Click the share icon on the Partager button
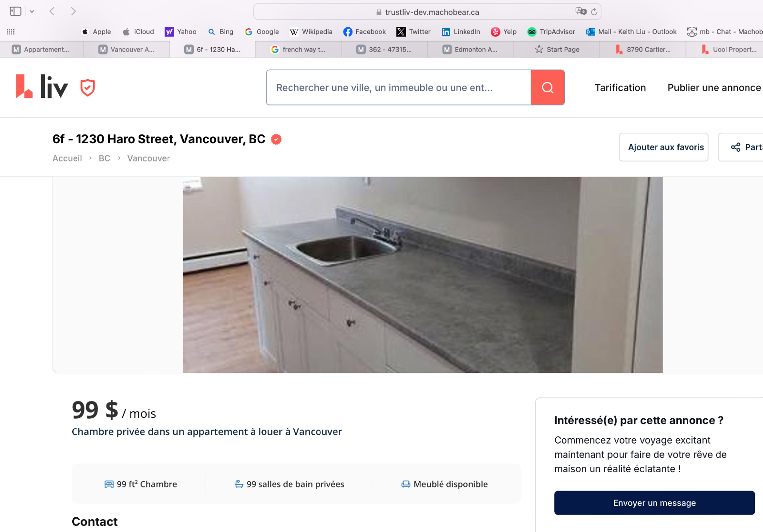 pos(736,147)
